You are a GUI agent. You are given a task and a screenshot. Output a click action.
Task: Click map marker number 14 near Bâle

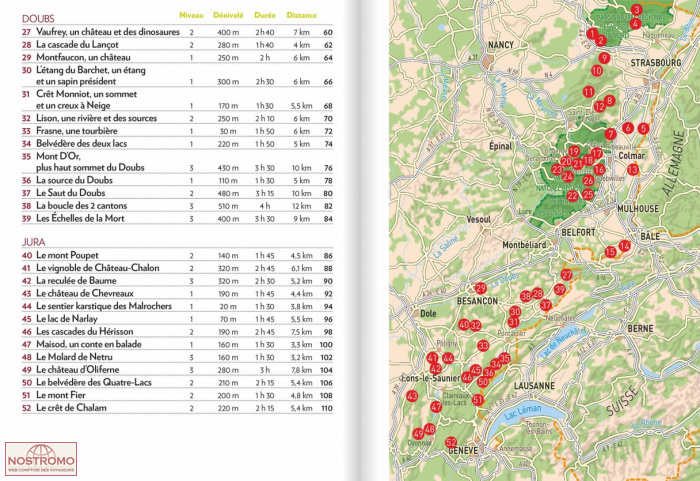click(x=624, y=246)
